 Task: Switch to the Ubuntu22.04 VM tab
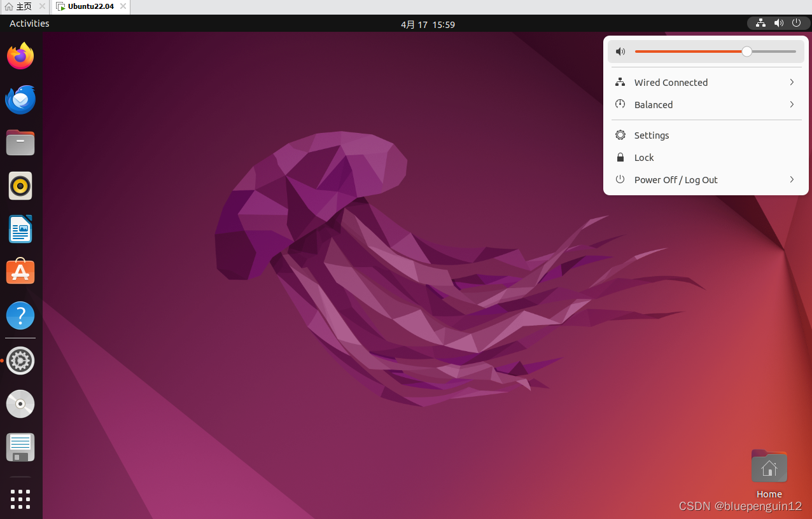[90, 6]
